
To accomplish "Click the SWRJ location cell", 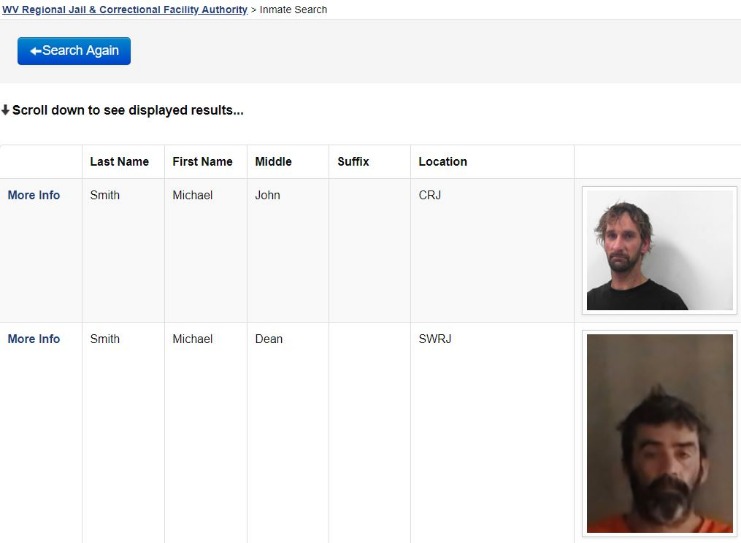I will click(x=435, y=339).
